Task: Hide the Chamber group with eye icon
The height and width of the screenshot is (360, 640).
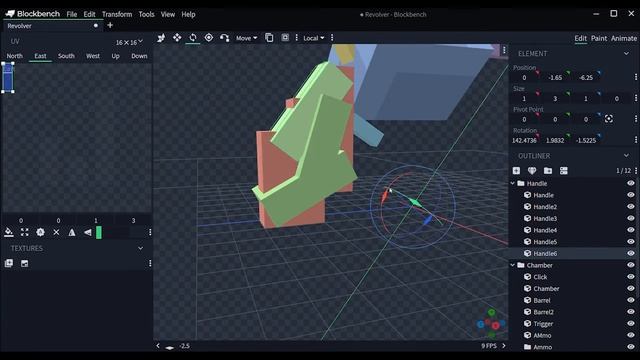Action: coord(631,265)
